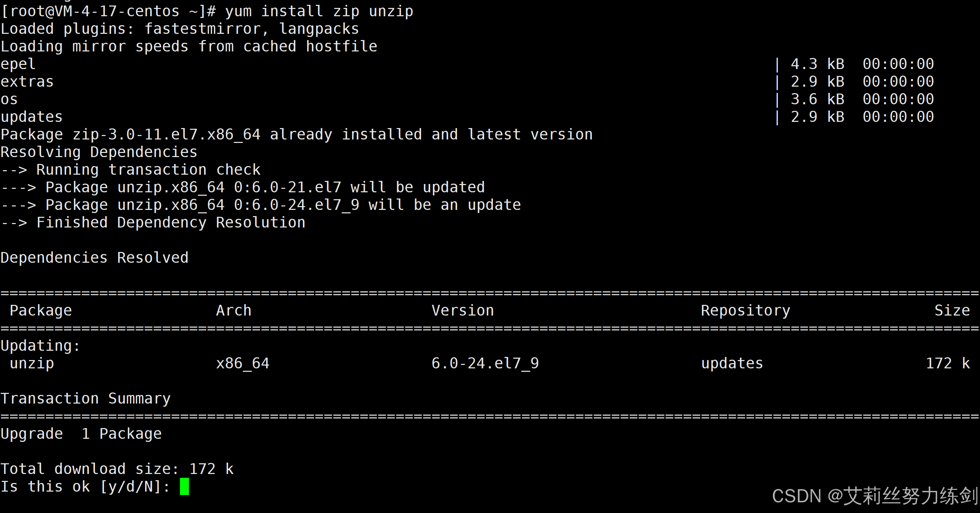The height and width of the screenshot is (513, 980).
Task: Click the version '6.0-24.el7_9' in table
Action: [485, 364]
